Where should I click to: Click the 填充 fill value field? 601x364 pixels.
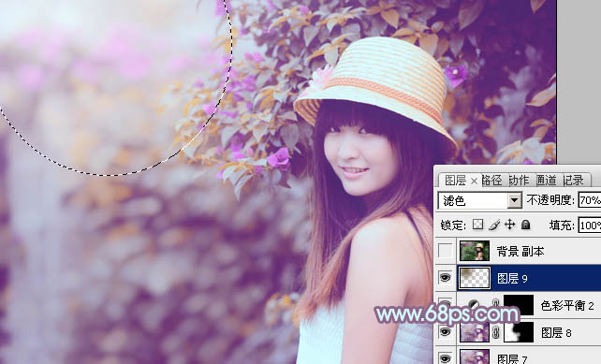(x=590, y=225)
